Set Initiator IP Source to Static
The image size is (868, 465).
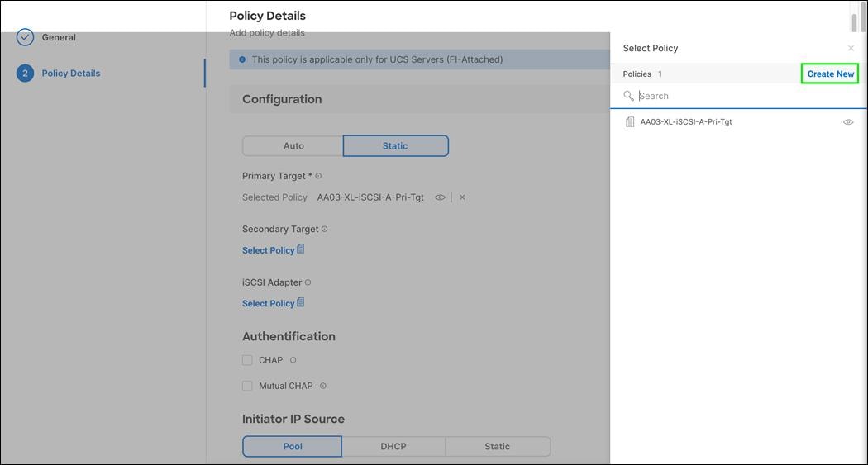tap(497, 446)
